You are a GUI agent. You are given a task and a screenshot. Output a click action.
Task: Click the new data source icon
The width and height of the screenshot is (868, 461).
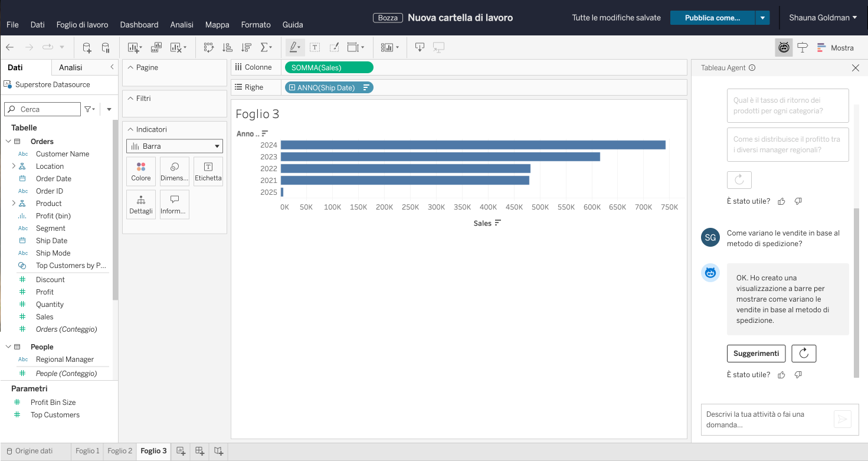point(87,48)
